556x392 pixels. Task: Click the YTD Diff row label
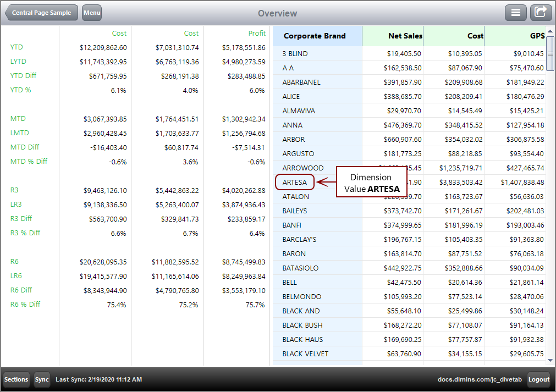(24, 75)
